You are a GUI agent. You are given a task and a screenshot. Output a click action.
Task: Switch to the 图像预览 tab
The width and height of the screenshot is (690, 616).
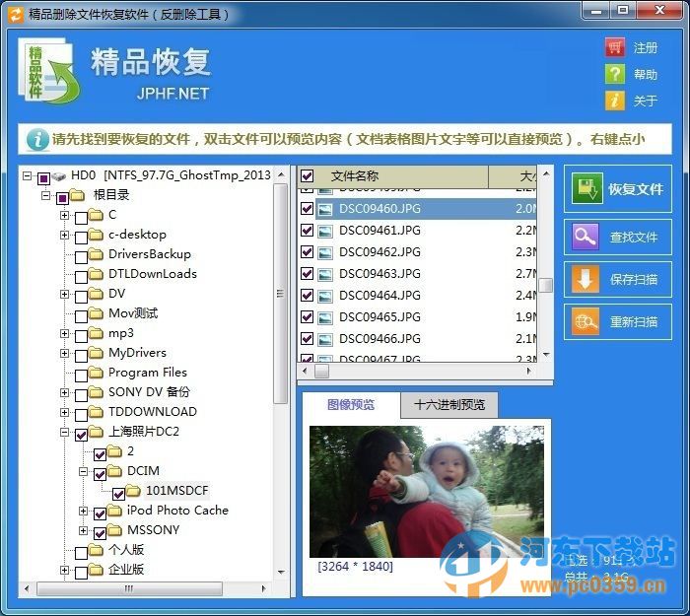(x=351, y=404)
